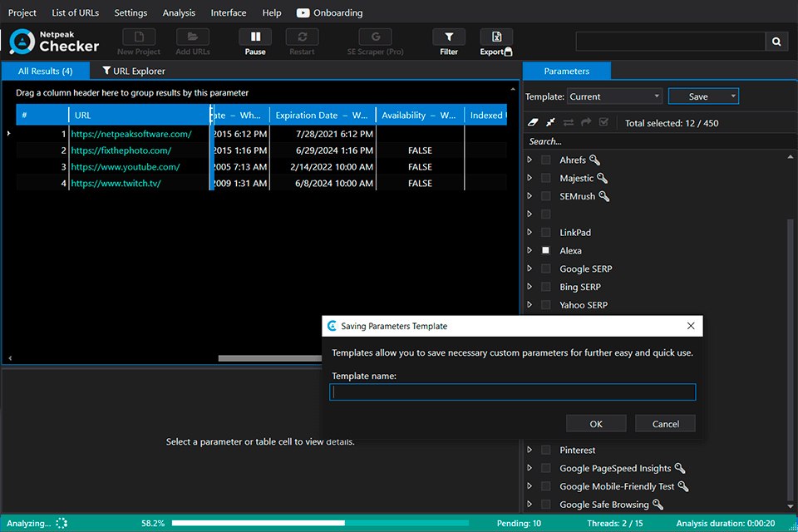Screen dimensions: 798x532
Task: Switch to the URL Explorer tab
Action: coord(134,71)
